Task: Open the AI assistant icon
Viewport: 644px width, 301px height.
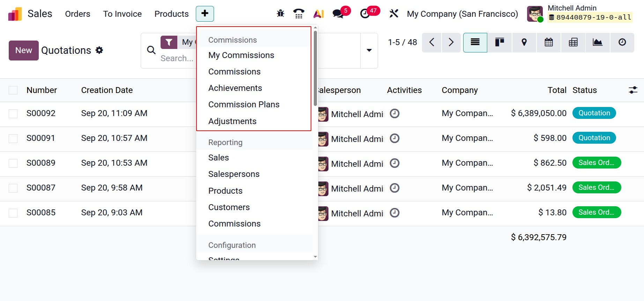Action: click(x=319, y=14)
